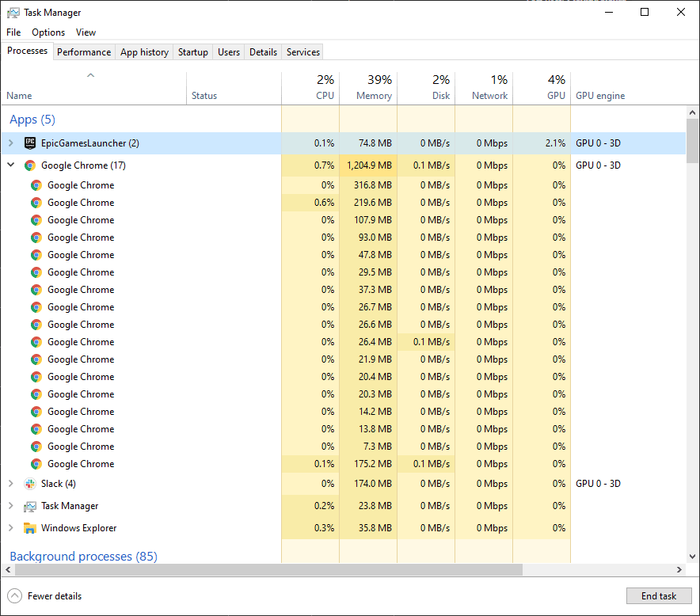Image resolution: width=700 pixels, height=616 pixels.
Task: Expand the Slack (4) process group
Action: coord(11,484)
